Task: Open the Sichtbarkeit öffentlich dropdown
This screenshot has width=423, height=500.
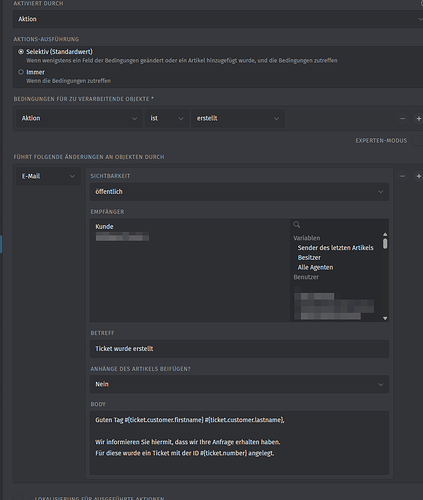Action: click(x=239, y=192)
